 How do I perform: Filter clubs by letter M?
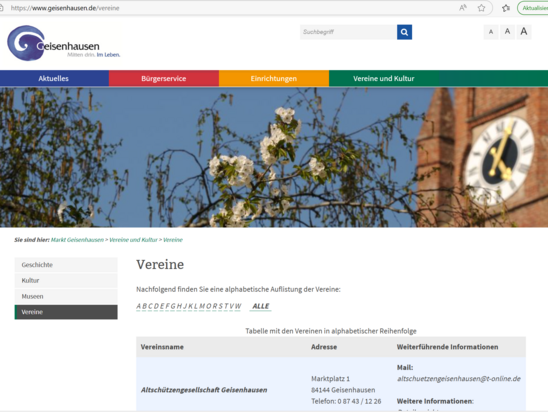[202, 306]
